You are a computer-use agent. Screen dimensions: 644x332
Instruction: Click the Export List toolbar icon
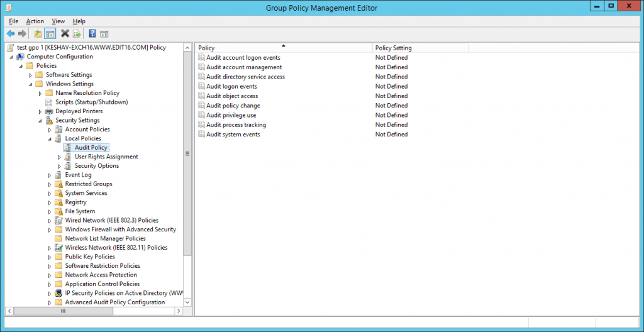coord(77,34)
